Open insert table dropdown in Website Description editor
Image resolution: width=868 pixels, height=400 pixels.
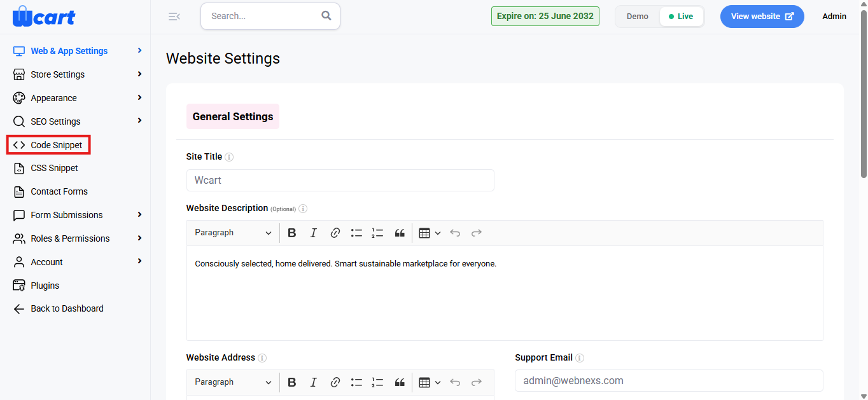pos(430,233)
